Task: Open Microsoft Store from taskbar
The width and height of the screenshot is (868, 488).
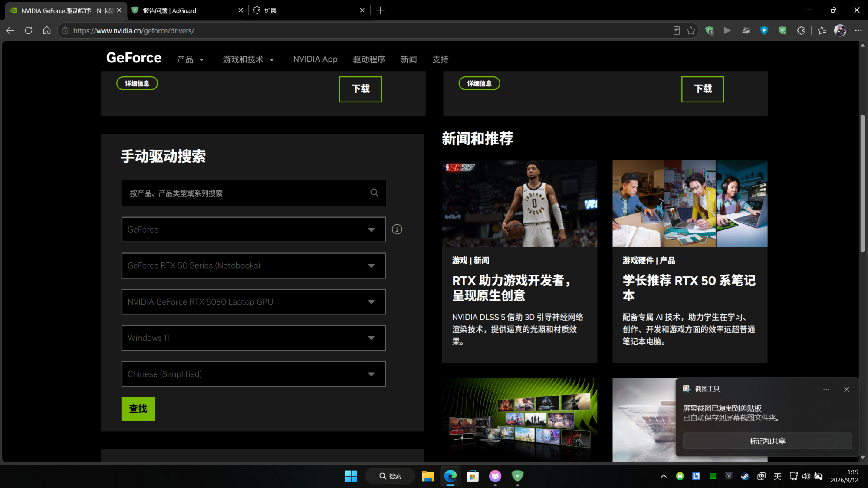Action: [x=473, y=476]
